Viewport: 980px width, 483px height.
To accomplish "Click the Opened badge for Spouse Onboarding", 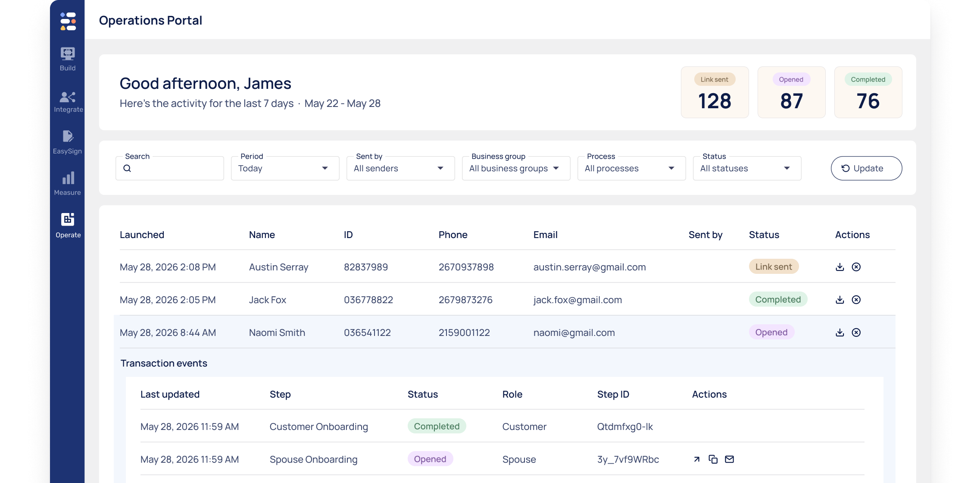I will pos(430,459).
